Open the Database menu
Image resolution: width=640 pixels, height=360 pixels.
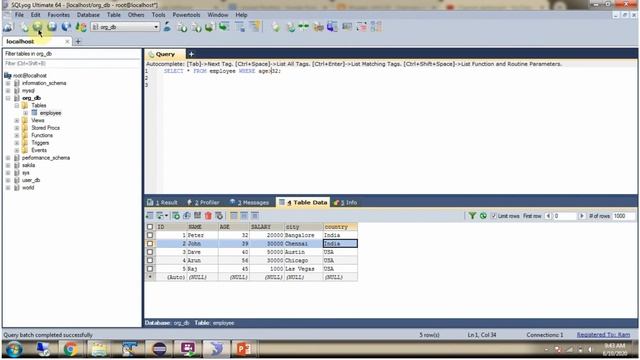click(88, 15)
